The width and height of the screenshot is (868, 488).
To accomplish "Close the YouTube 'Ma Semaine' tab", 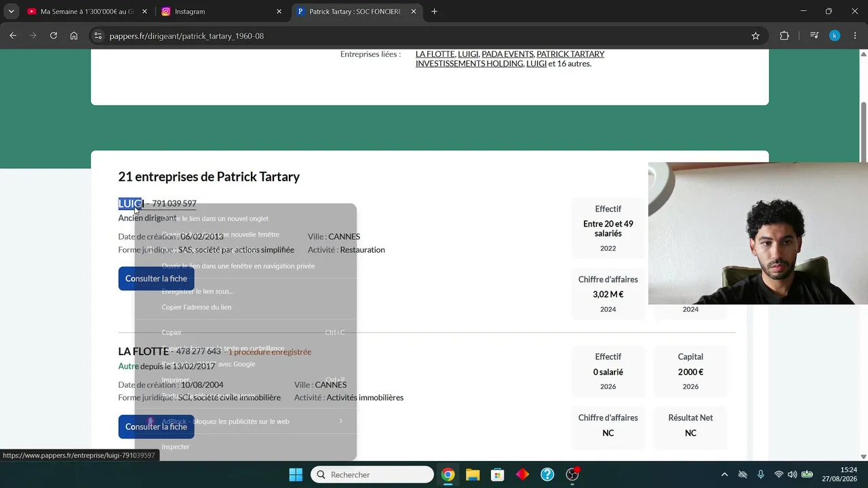I will coord(144,12).
